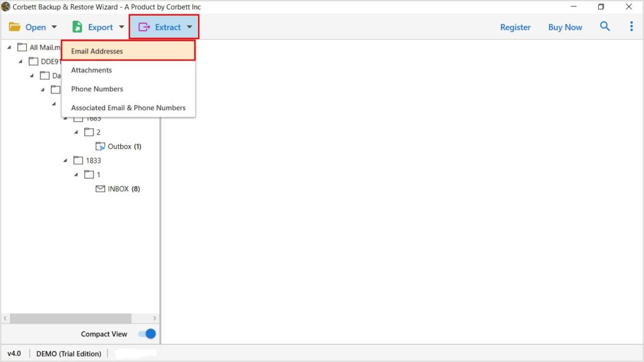Click the DEMO (Trial Edition) status text
This screenshot has height=362, width=644.
tap(69, 353)
